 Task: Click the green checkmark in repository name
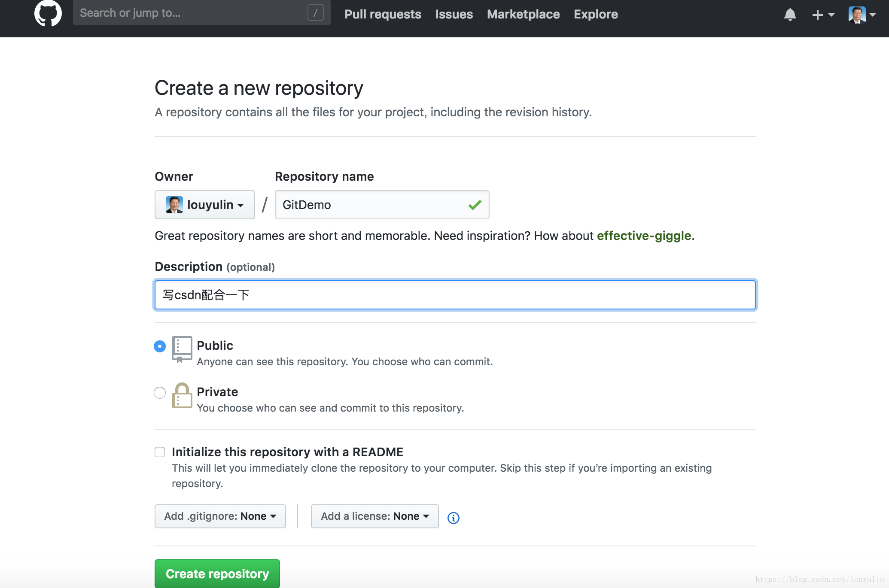tap(475, 205)
